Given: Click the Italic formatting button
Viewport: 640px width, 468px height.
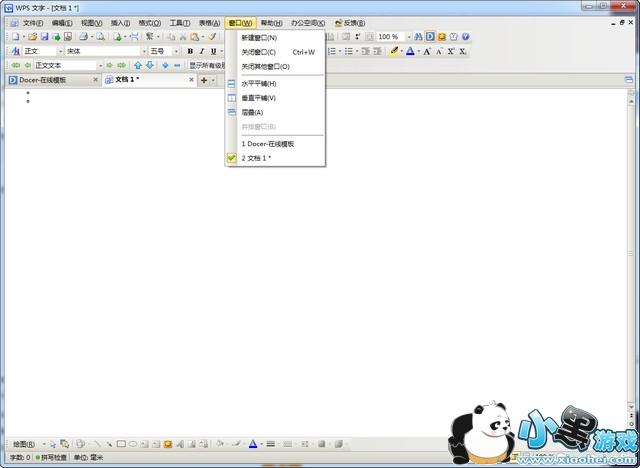Looking at the screenshot, I should (x=201, y=51).
